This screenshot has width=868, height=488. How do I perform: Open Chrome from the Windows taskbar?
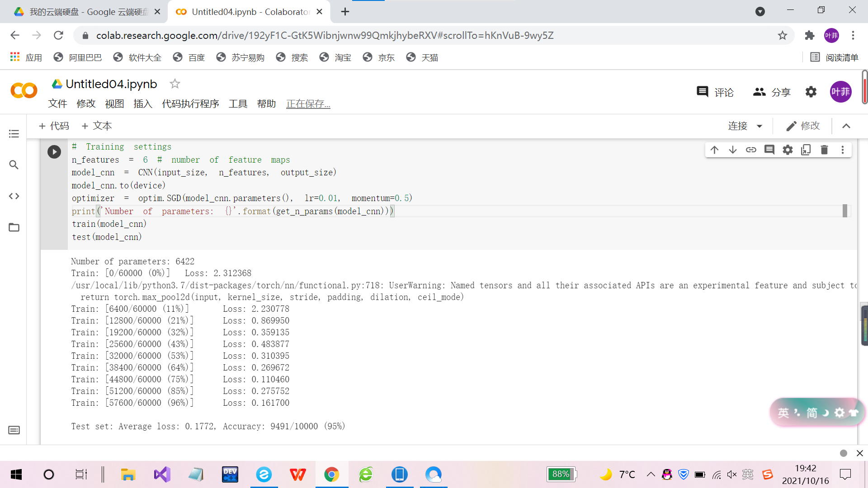(331, 474)
